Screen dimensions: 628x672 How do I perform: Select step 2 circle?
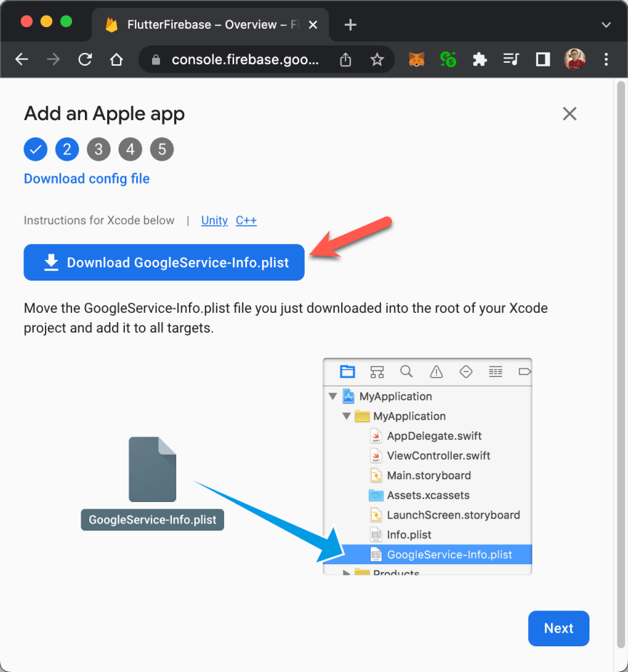pyautogui.click(x=67, y=149)
